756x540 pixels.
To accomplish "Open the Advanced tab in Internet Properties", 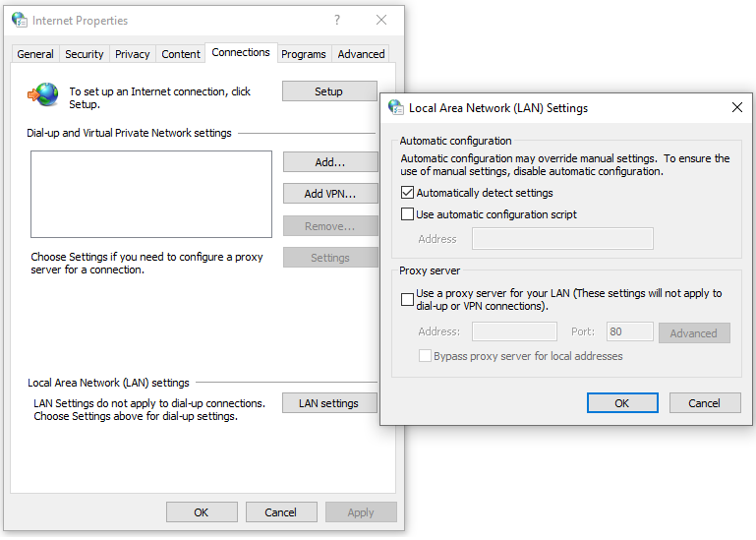I will point(361,54).
